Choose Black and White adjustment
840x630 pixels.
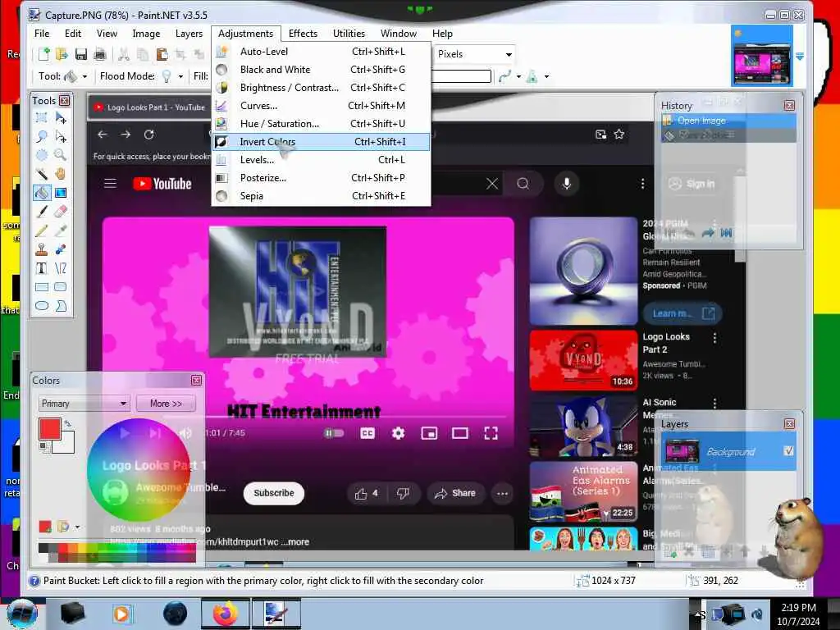(322, 70)
